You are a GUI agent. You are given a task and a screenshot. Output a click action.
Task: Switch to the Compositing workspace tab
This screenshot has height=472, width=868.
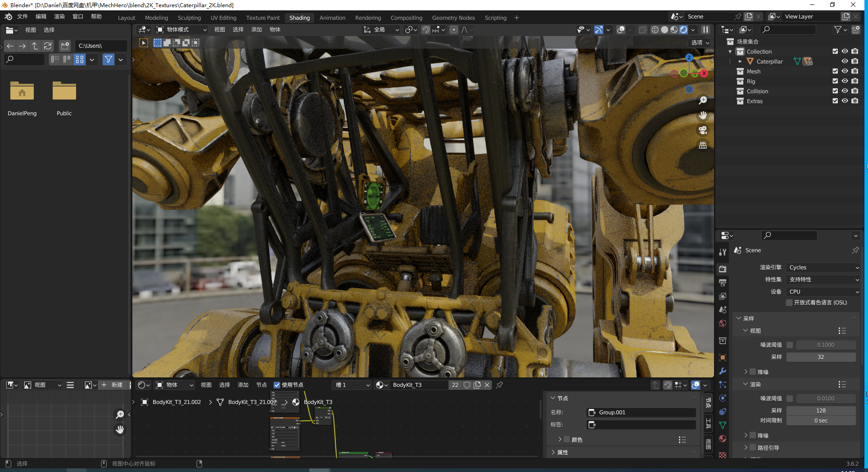(406, 18)
